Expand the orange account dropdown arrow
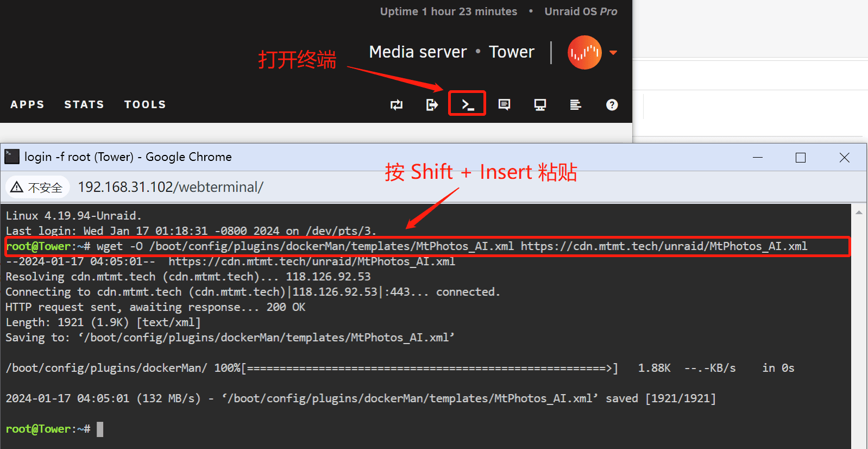Screen dimensions: 868x449 tap(613, 53)
